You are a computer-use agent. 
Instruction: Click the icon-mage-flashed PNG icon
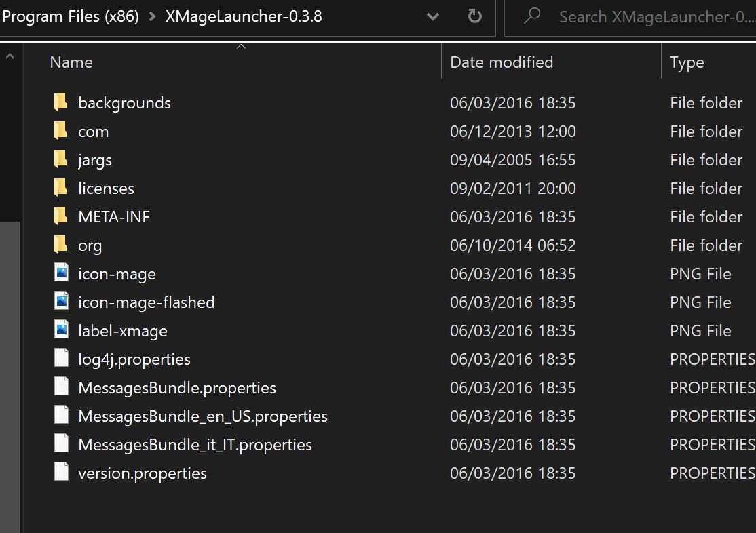click(61, 300)
